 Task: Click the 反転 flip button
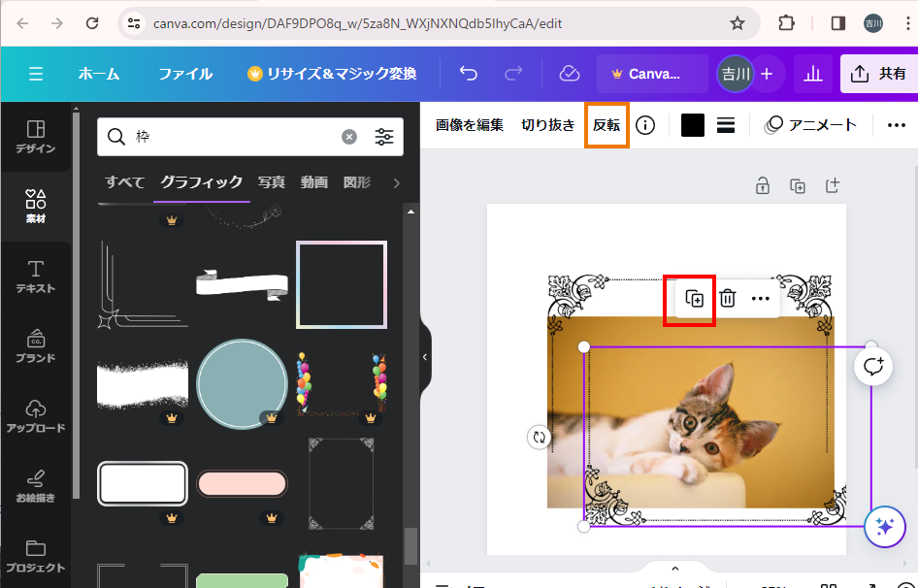[607, 125]
